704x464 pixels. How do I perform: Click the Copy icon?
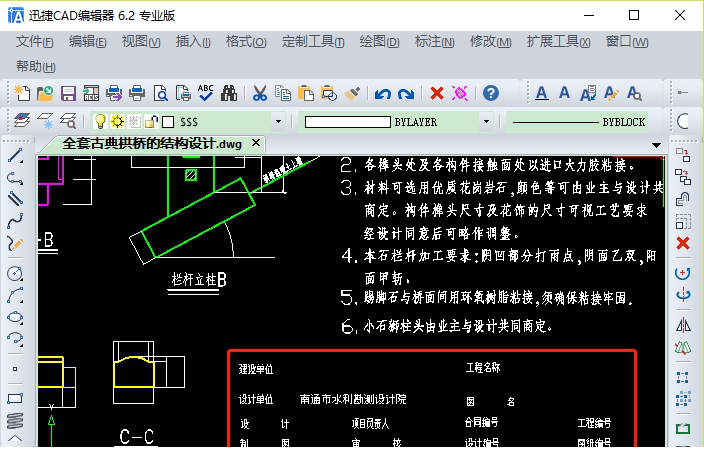pos(283,93)
